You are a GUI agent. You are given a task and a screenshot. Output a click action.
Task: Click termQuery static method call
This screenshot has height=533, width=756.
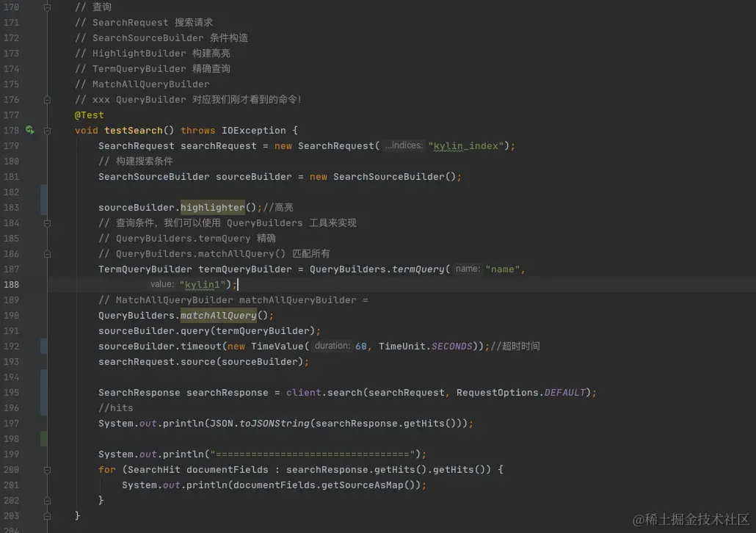click(418, 269)
